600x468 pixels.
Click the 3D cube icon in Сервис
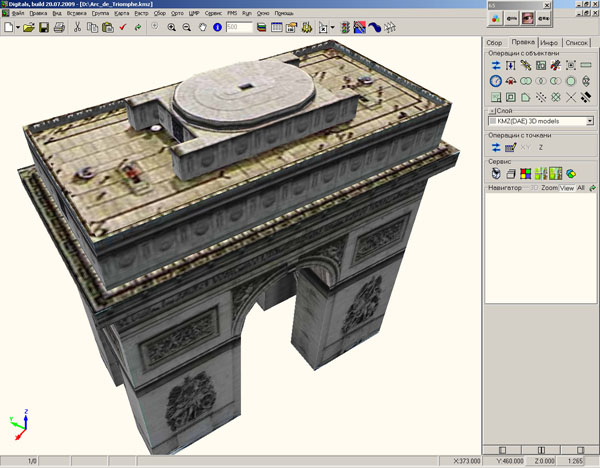point(496,174)
